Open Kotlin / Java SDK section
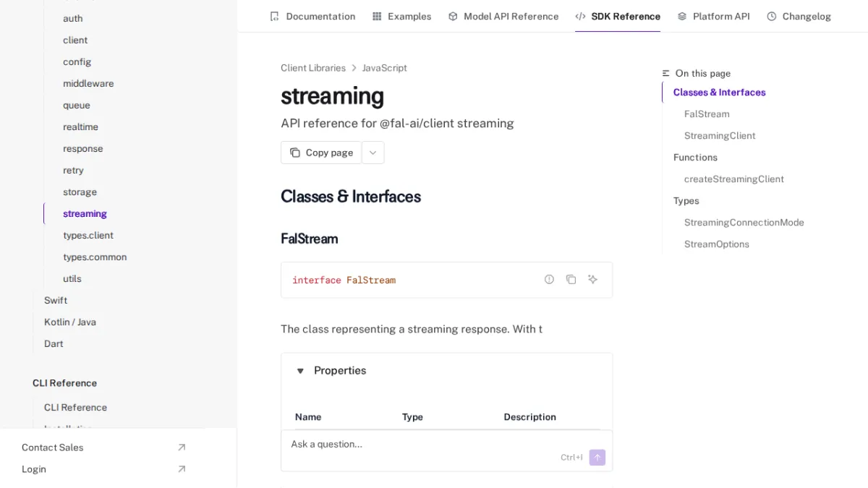Viewport: 868px width, 488px height. (70, 322)
